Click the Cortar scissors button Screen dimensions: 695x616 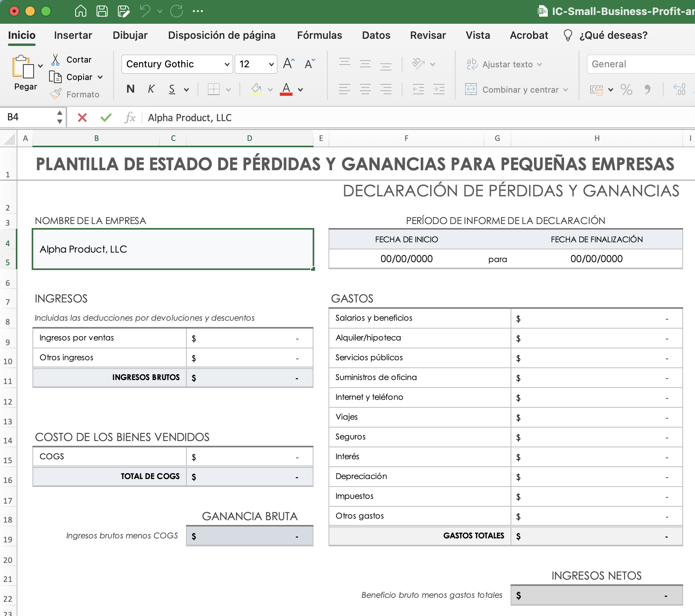[71, 59]
